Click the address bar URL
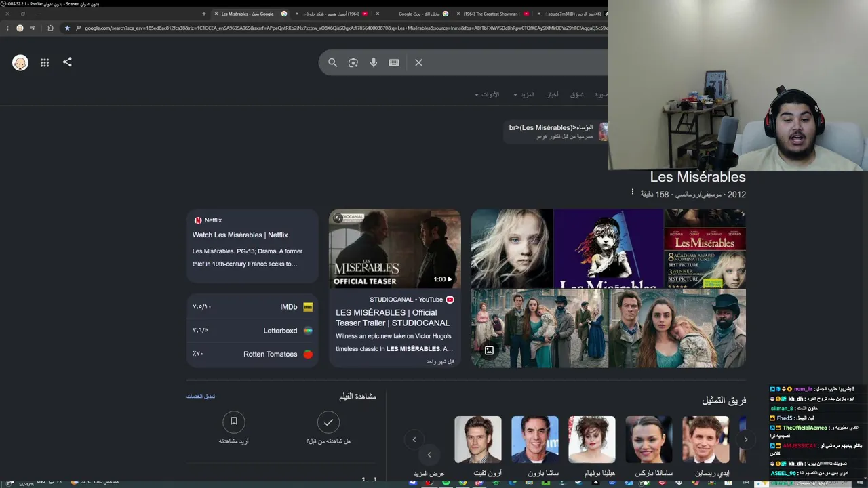Screen dimensions: 868x488 click(346, 28)
